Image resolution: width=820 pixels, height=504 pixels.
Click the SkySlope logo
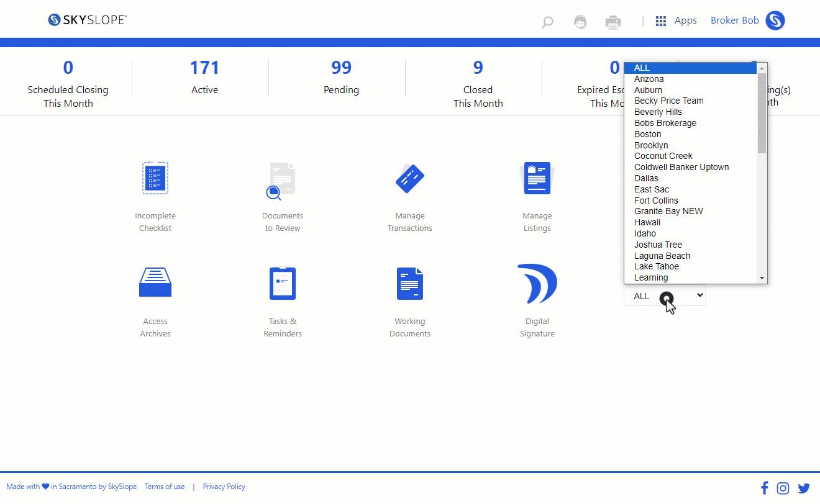pos(88,20)
